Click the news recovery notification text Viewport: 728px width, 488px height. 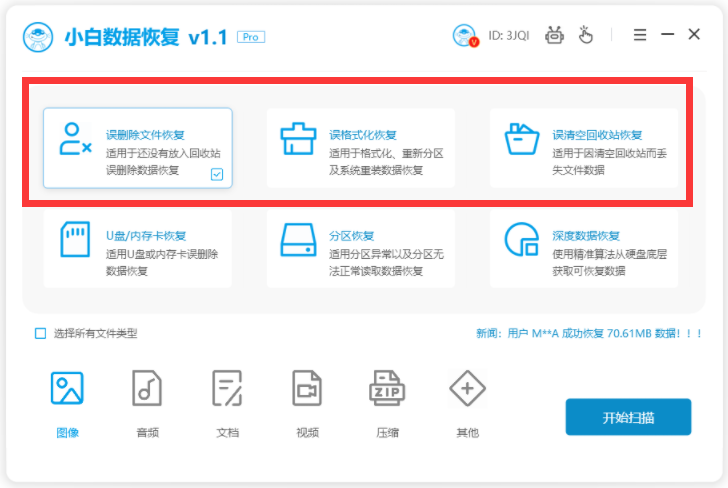pos(589,333)
